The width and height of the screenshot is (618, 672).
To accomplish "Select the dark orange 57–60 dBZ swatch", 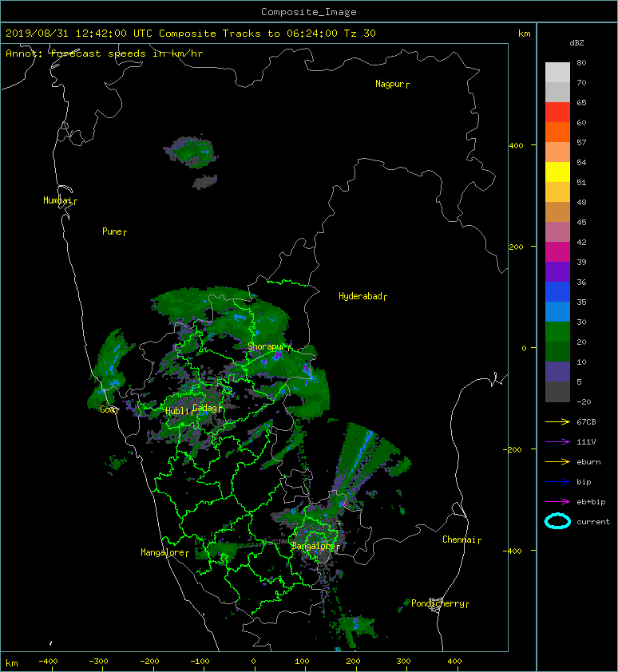I will click(557, 132).
